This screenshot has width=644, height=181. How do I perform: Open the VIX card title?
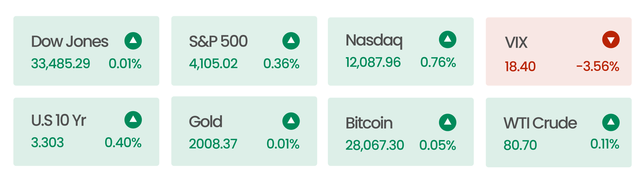point(516,43)
